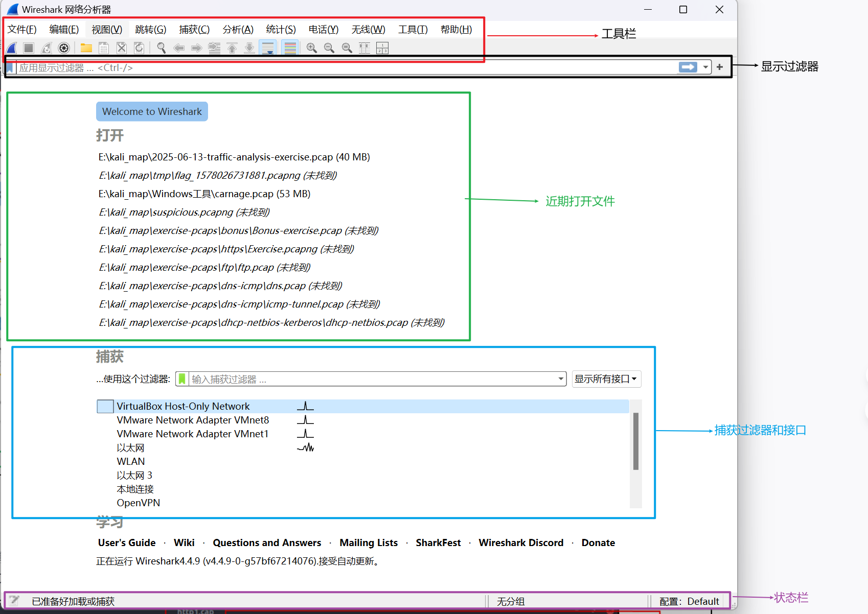
Task: Go to a specified packet
Action: [x=214, y=48]
